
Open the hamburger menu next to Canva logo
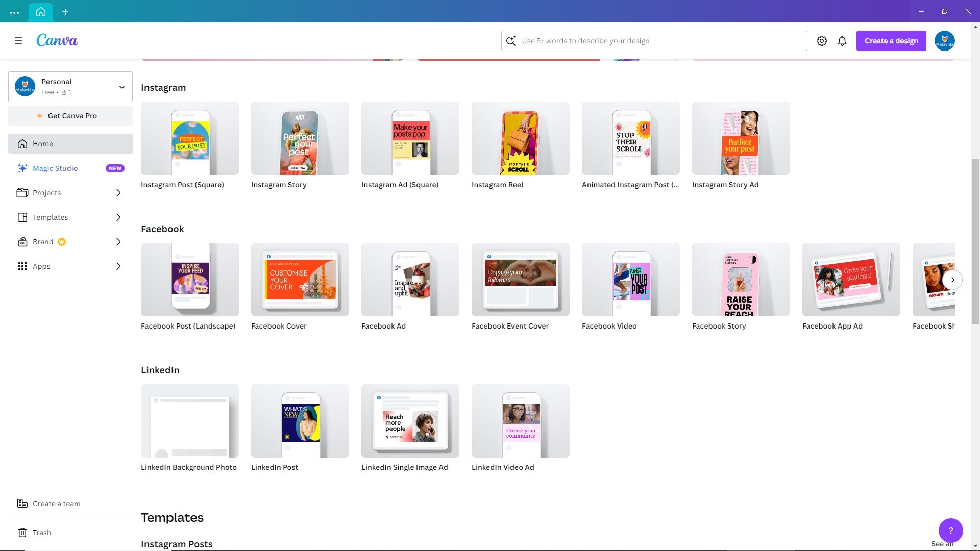18,41
